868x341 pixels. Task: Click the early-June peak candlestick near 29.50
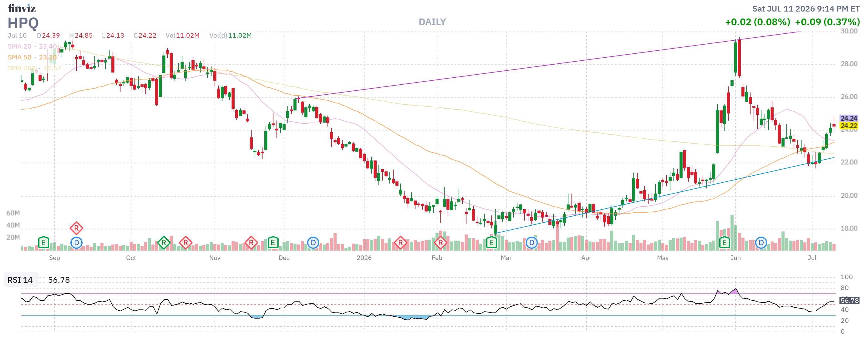pyautogui.click(x=739, y=58)
